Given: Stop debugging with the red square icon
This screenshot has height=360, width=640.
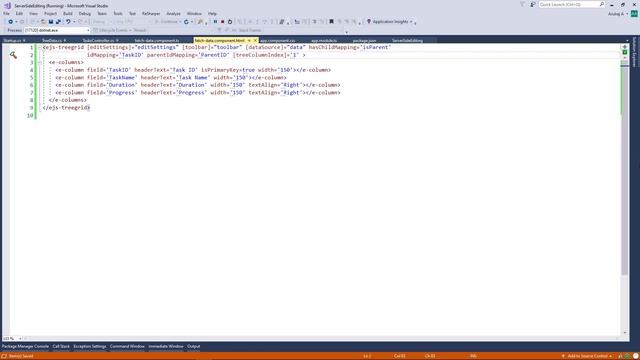Looking at the screenshot, I should (x=222, y=22).
